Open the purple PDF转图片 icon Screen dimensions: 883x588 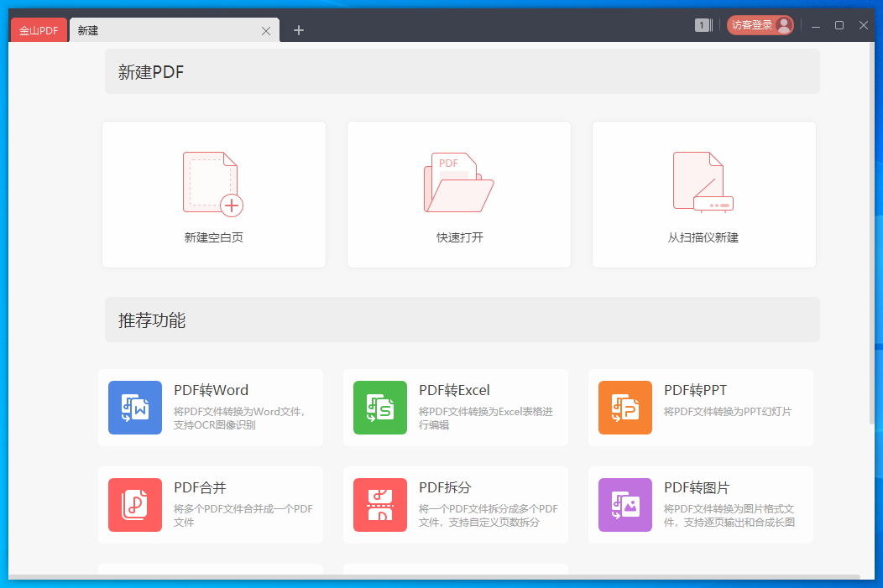coord(625,505)
